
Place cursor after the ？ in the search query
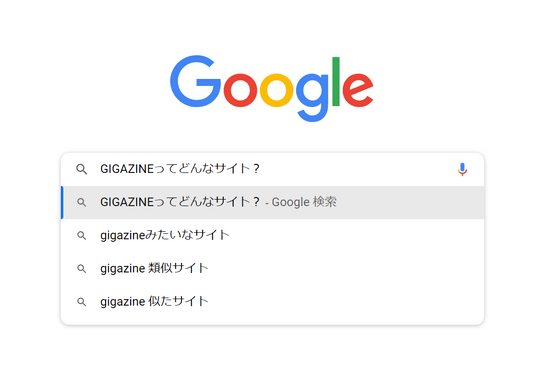coord(261,169)
